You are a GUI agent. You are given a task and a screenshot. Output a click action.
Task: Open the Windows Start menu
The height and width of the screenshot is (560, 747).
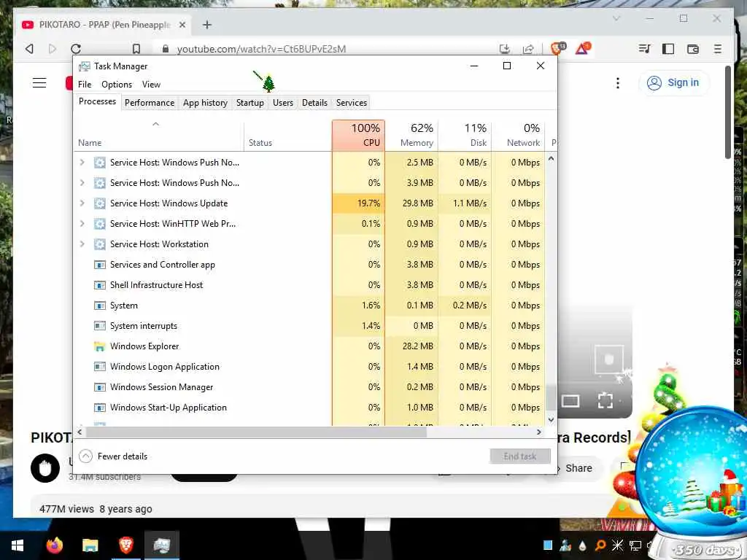[x=18, y=545]
